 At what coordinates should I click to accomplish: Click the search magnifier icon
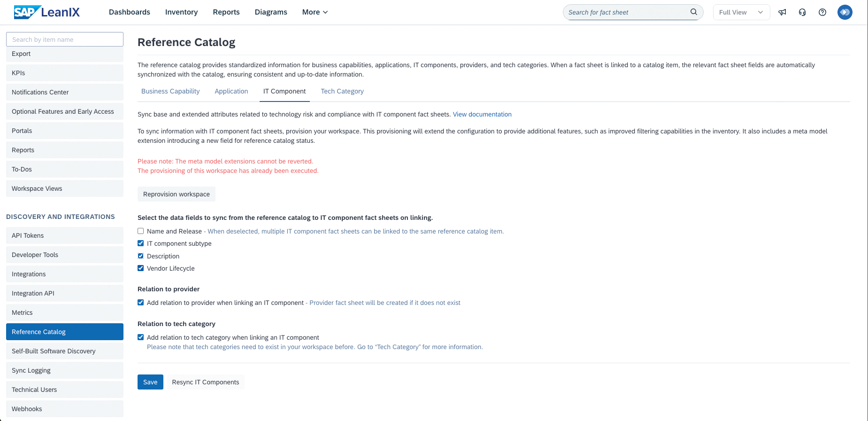tap(693, 12)
